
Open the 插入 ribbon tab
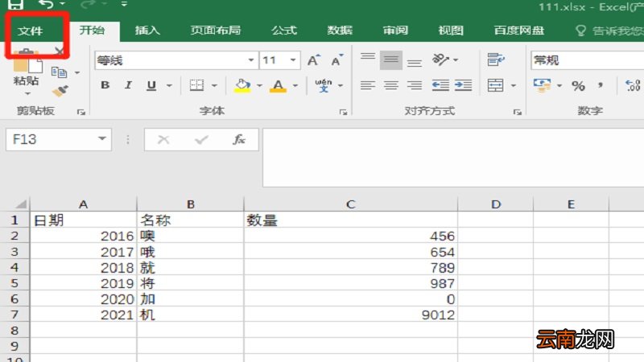(x=147, y=31)
